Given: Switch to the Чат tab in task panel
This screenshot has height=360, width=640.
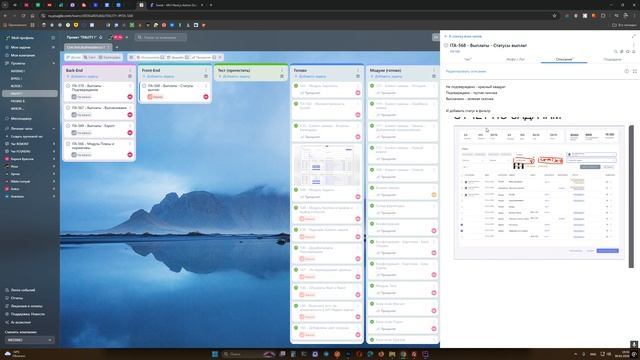Looking at the screenshot, I should tap(468, 60).
